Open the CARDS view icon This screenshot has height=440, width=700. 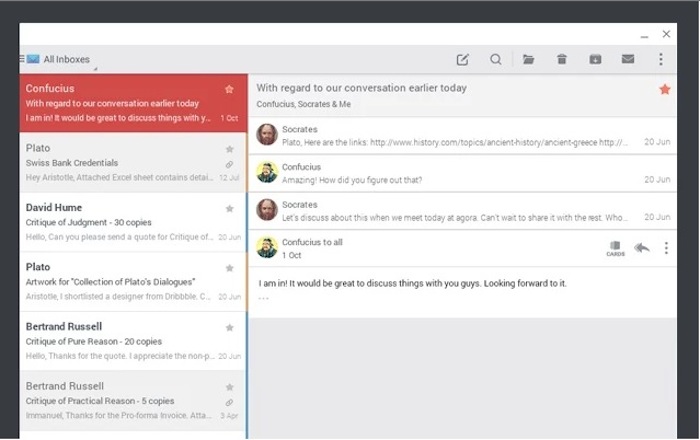[615, 248]
